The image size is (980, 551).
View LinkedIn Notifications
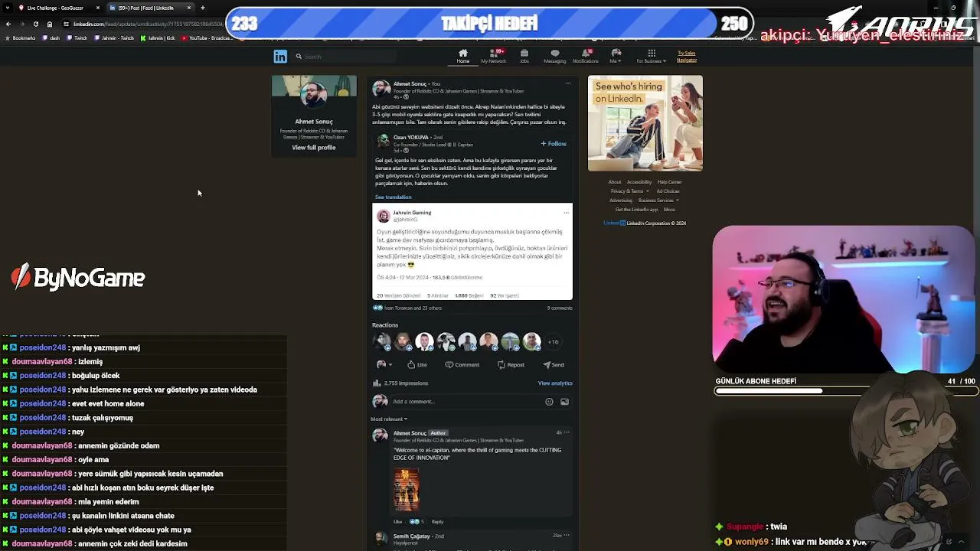tap(586, 56)
